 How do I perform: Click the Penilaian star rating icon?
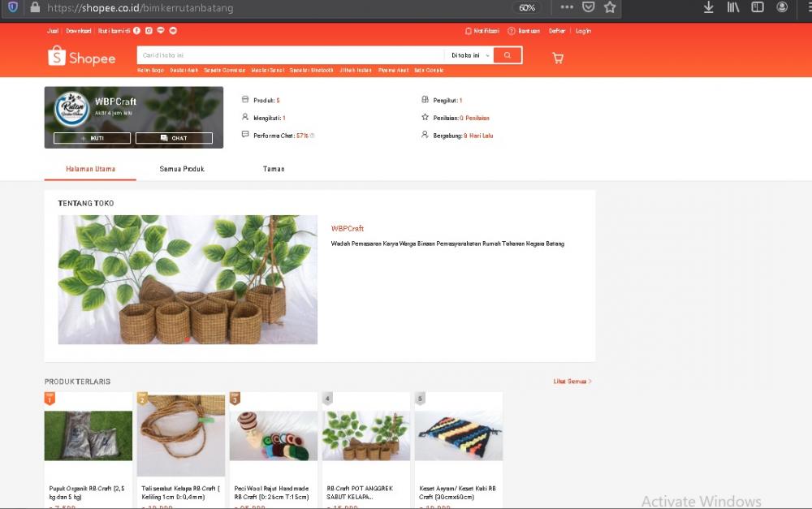coord(424,118)
